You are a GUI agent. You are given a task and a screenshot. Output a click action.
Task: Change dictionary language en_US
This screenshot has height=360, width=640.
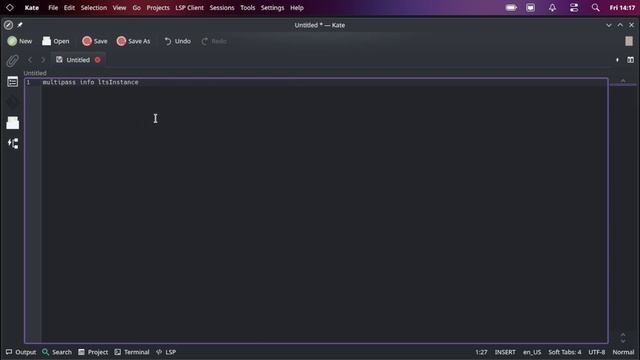[x=532, y=352]
